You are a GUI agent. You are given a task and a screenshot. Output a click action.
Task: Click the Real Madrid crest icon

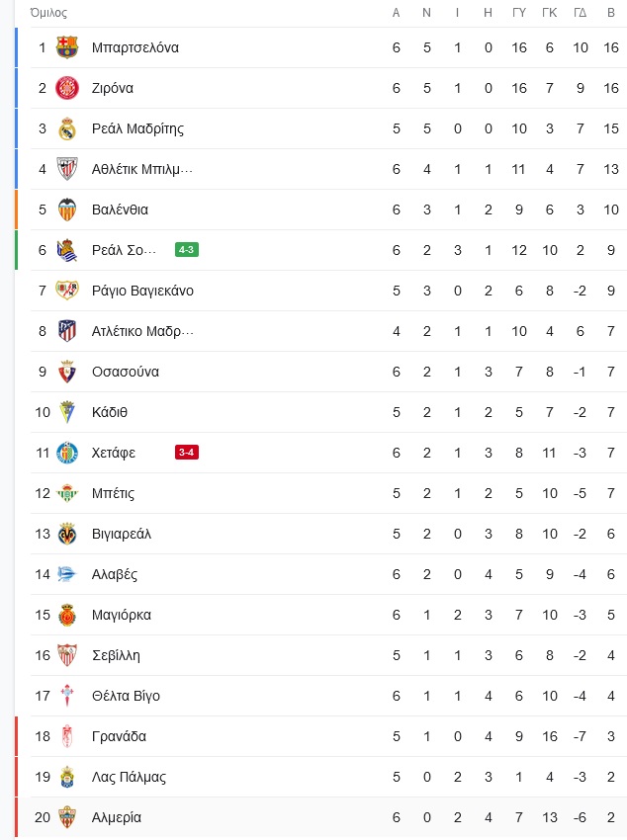point(67,128)
